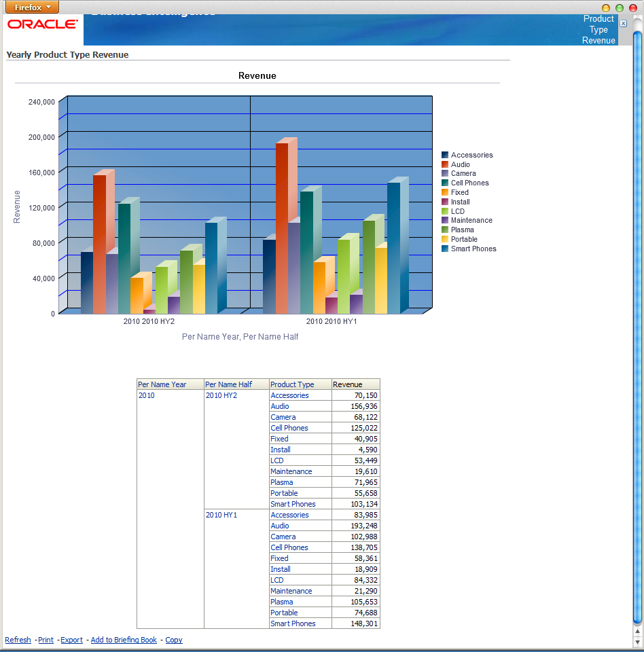Copy the report
This screenshot has width=644, height=652.
(174, 640)
